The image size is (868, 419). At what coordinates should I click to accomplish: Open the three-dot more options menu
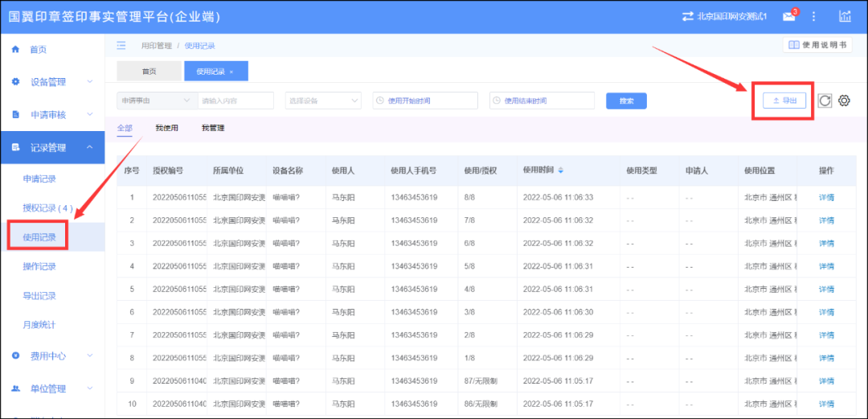click(813, 17)
